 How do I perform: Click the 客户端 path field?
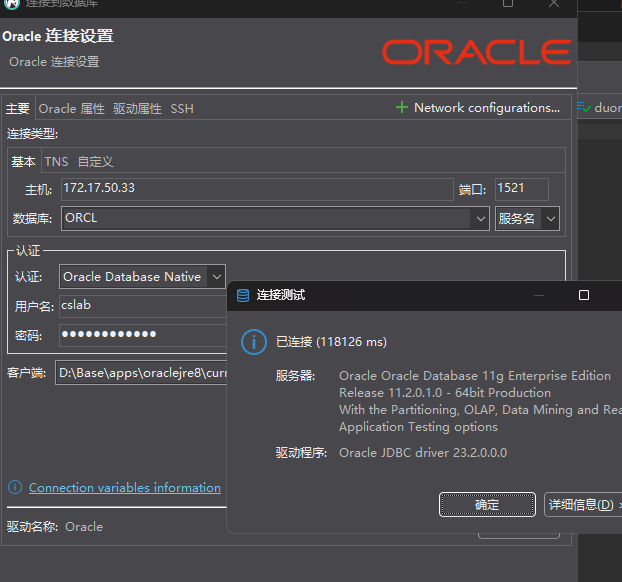point(141,373)
